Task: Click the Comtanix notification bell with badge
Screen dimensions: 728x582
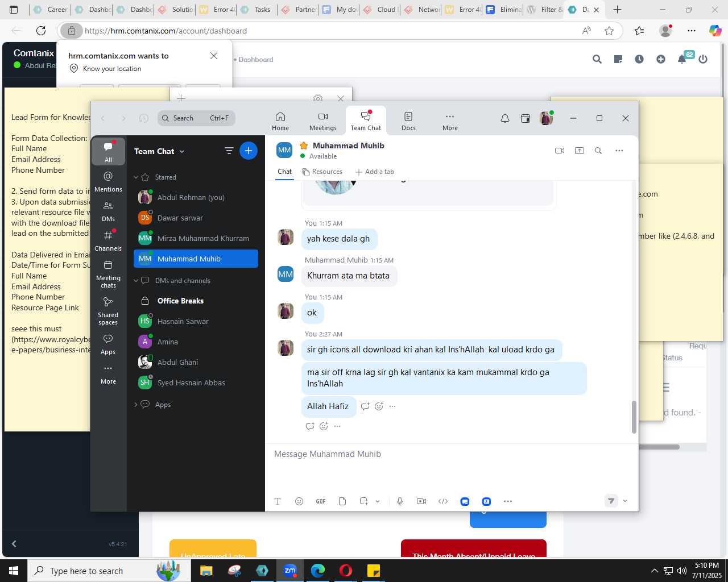Action: point(683,58)
